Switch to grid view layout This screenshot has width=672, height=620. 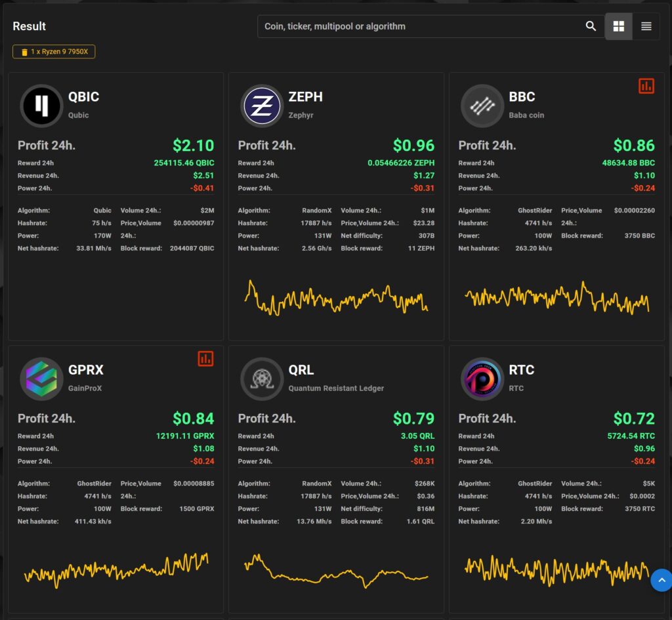[618, 26]
